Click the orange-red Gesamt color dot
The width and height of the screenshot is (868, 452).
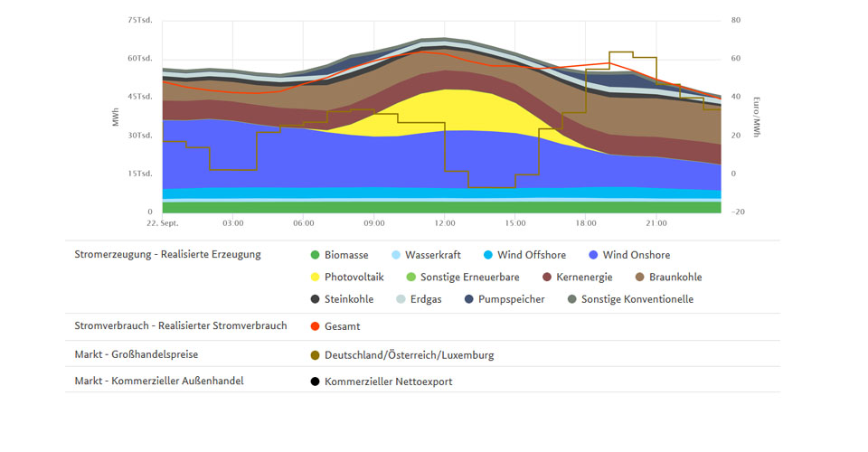point(315,326)
